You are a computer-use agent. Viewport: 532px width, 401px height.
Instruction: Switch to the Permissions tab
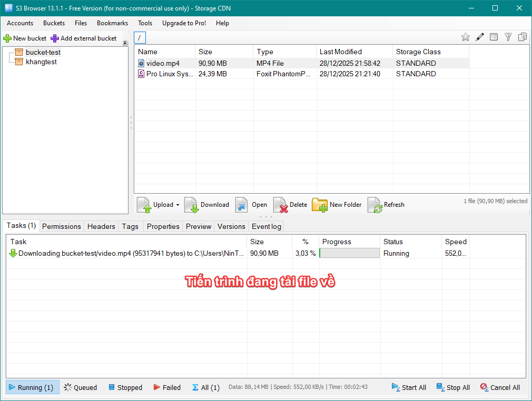(x=62, y=226)
